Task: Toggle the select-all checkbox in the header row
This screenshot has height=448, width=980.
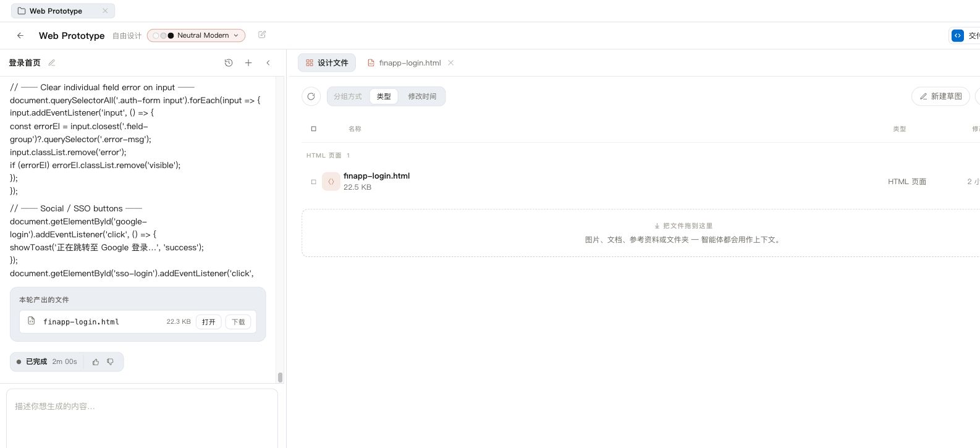Action: click(314, 129)
